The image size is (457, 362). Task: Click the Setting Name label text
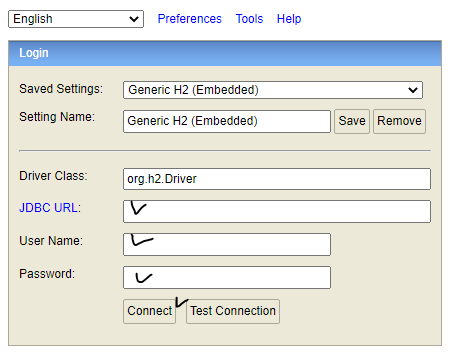(x=57, y=117)
